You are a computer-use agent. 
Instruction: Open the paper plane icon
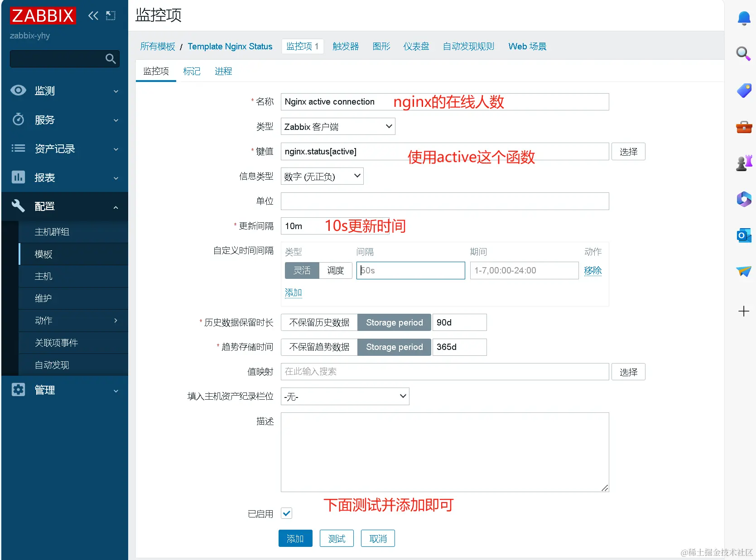pos(744,271)
